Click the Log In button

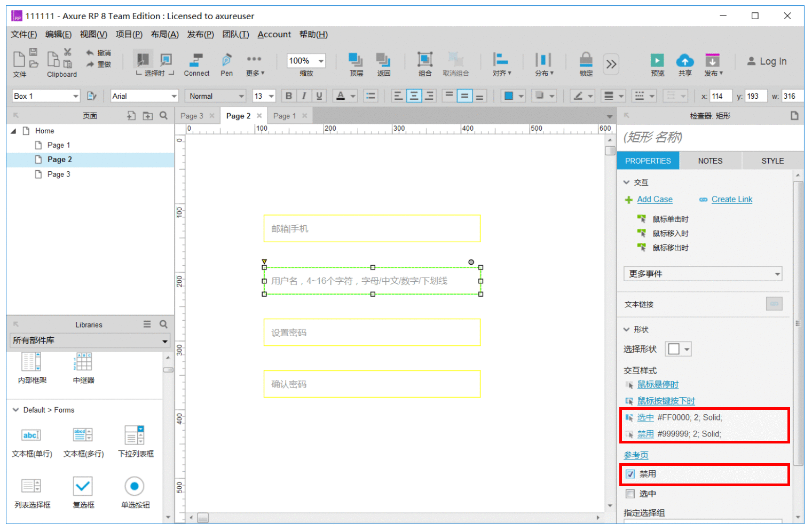[x=767, y=61]
